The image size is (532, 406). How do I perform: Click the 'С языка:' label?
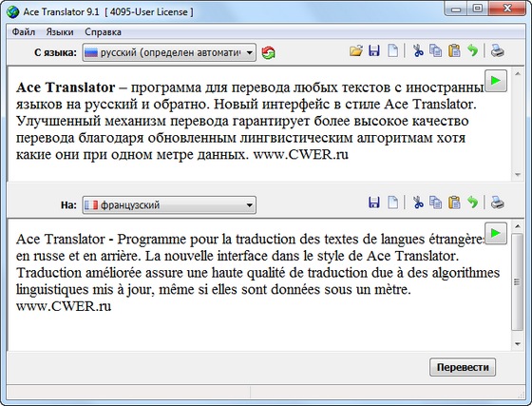click(56, 52)
